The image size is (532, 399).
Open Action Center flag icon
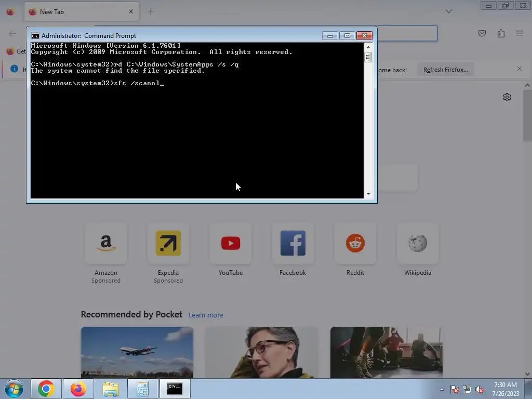pos(455,389)
